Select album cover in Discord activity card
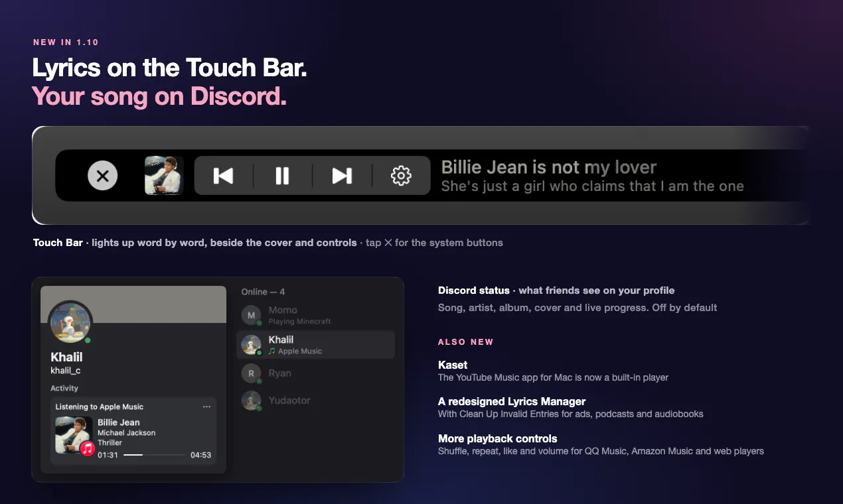This screenshot has height=504, width=843. [x=74, y=435]
